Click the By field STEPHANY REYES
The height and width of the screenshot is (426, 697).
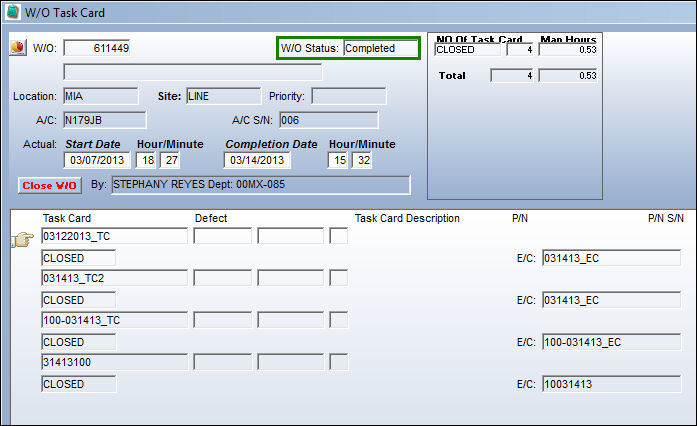260,185
